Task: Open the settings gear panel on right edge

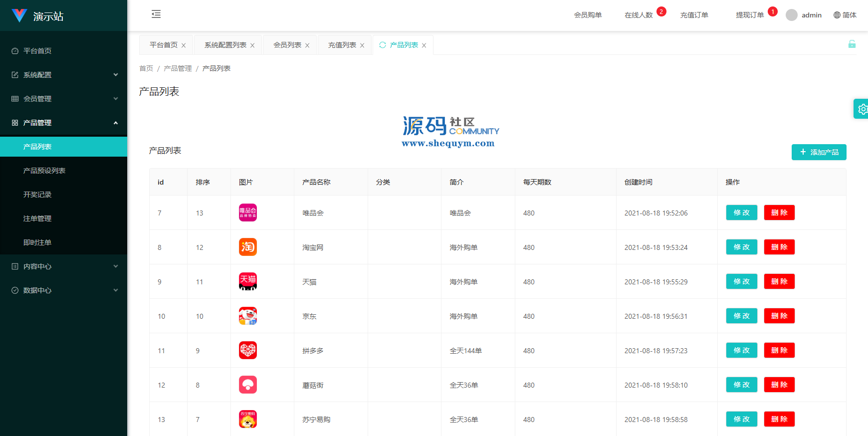Action: click(862, 109)
